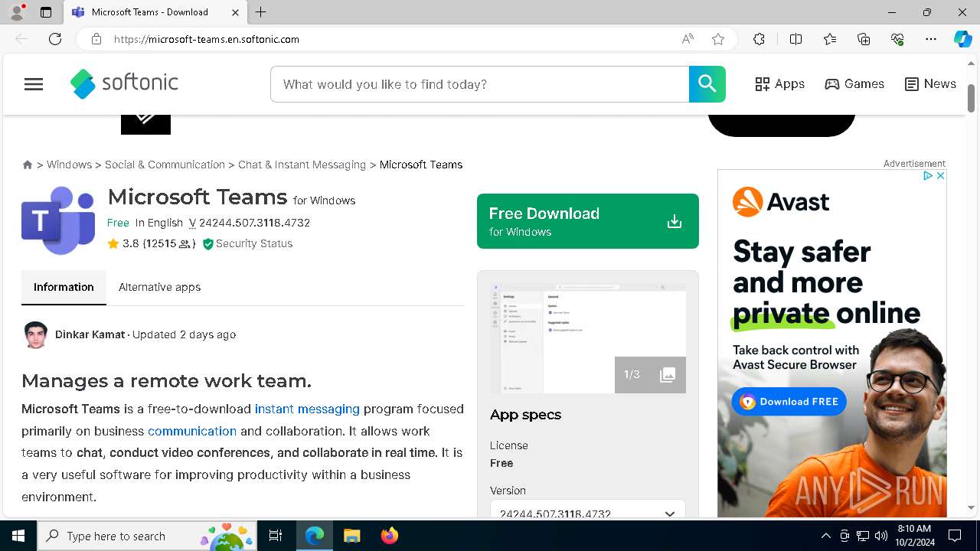Viewport: 980px width, 551px height.
Task: Go to the home breadcrumb icon
Action: (x=28, y=165)
